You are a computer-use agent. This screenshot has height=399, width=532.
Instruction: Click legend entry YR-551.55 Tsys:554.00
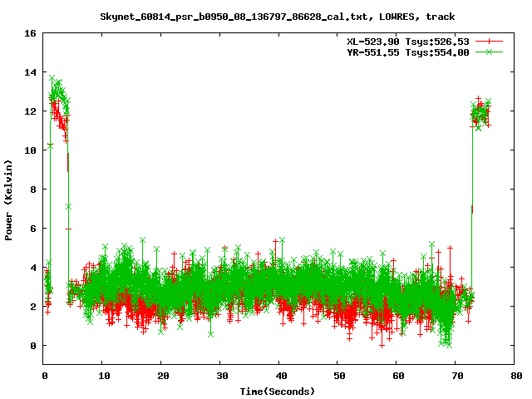(408, 52)
